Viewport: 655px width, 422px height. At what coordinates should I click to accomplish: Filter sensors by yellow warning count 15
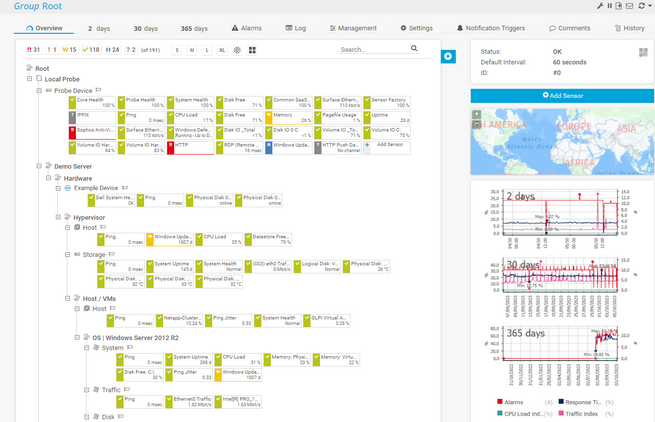tap(68, 49)
